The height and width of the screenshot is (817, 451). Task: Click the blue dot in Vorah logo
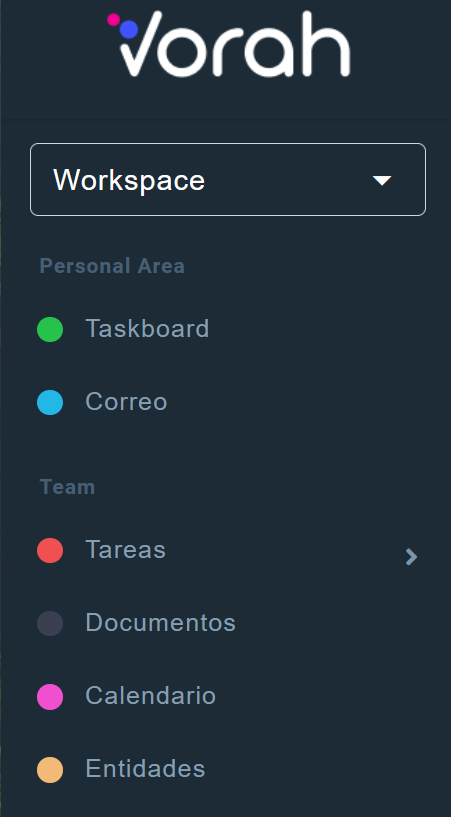click(129, 29)
